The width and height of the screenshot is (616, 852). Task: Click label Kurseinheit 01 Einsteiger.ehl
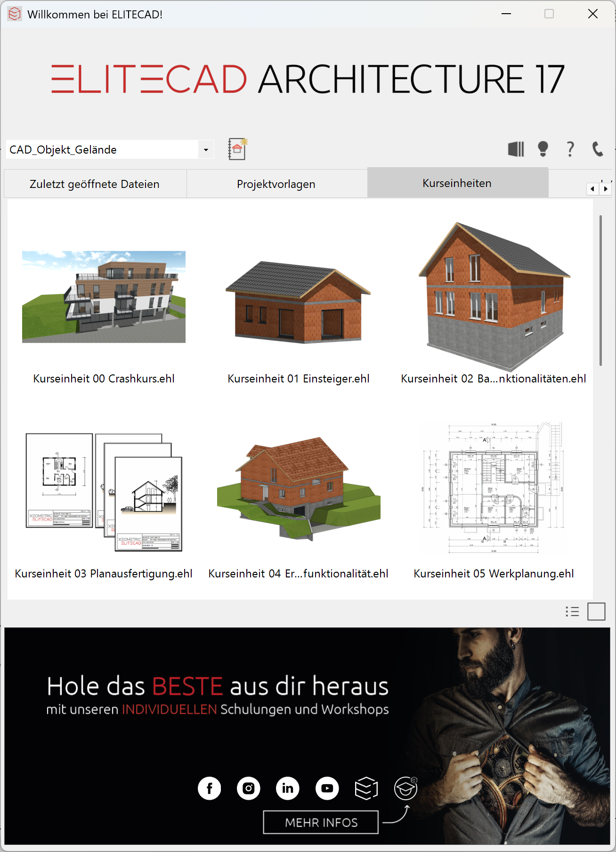coord(299,379)
